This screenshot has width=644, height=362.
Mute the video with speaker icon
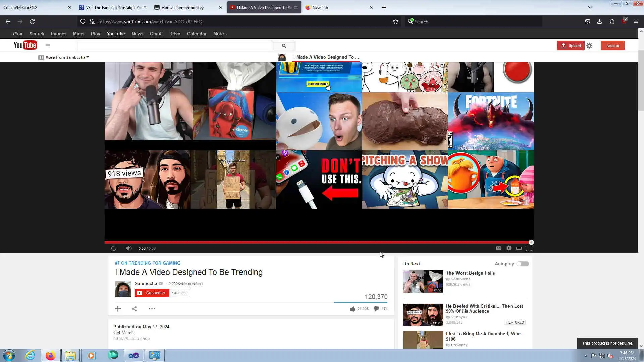128,248
